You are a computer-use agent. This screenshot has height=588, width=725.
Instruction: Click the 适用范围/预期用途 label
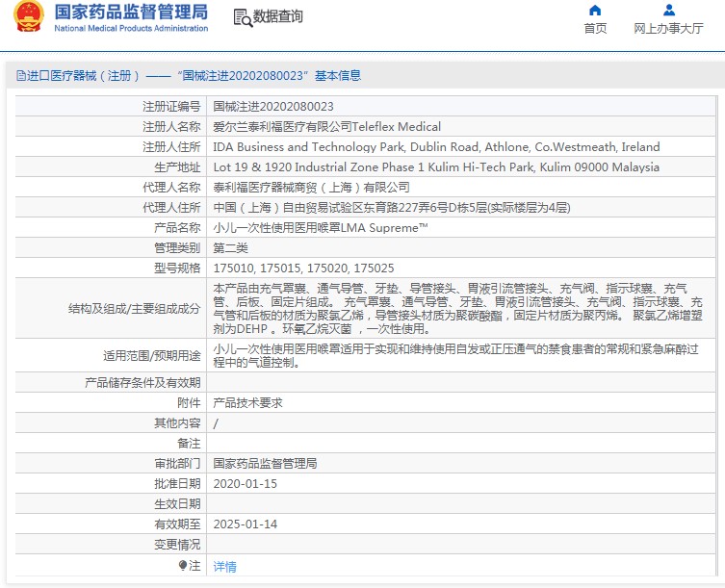[152, 355]
